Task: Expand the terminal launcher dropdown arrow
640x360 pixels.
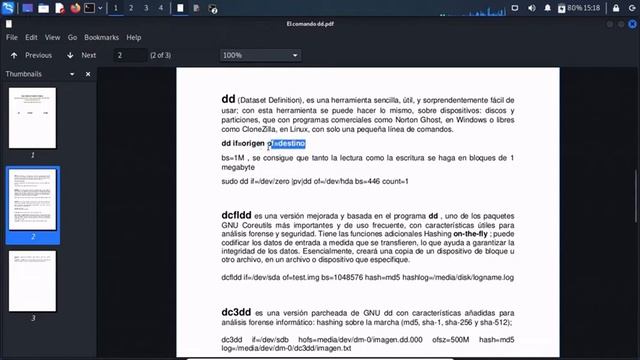Action: [100, 8]
